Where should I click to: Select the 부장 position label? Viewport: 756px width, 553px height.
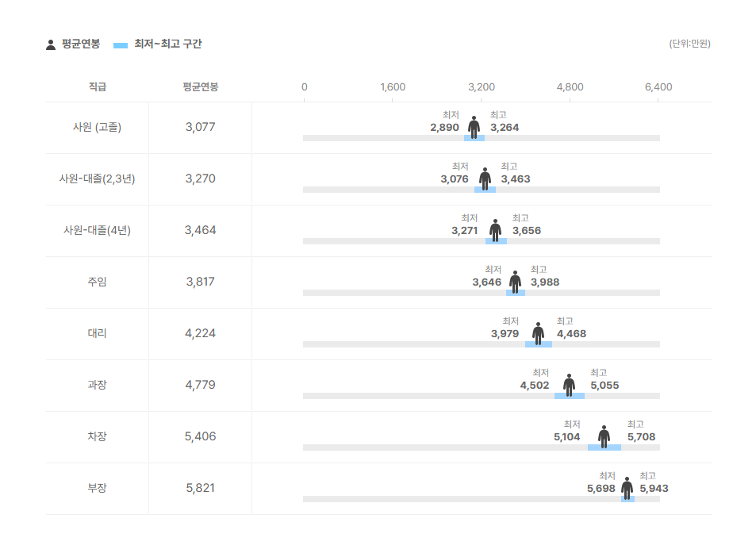[97, 488]
